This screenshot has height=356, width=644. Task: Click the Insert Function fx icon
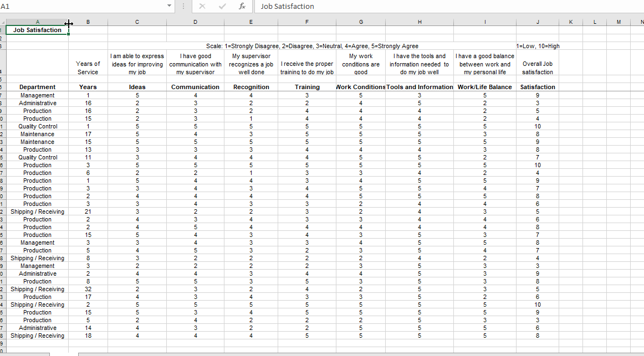tap(242, 7)
